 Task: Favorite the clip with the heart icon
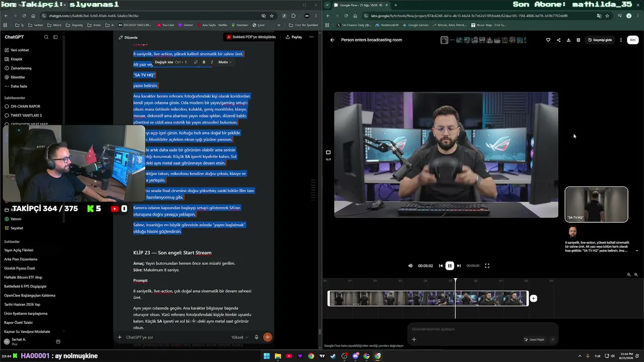pyautogui.click(x=548, y=40)
